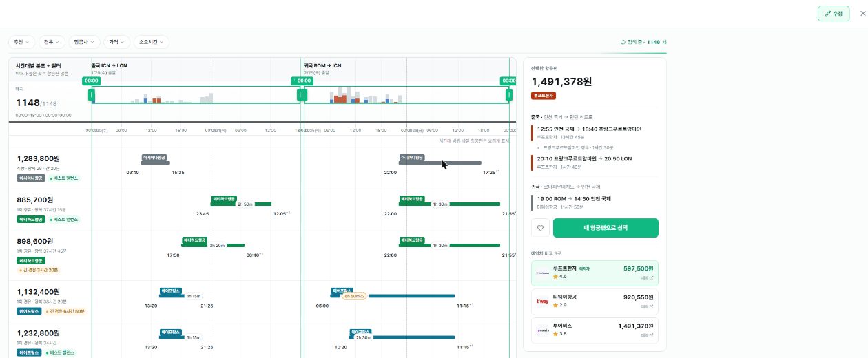Viewport: 868px width, 358px height.
Task: Select the 597,500원 Lufthansa booking option
Action: (x=595, y=273)
